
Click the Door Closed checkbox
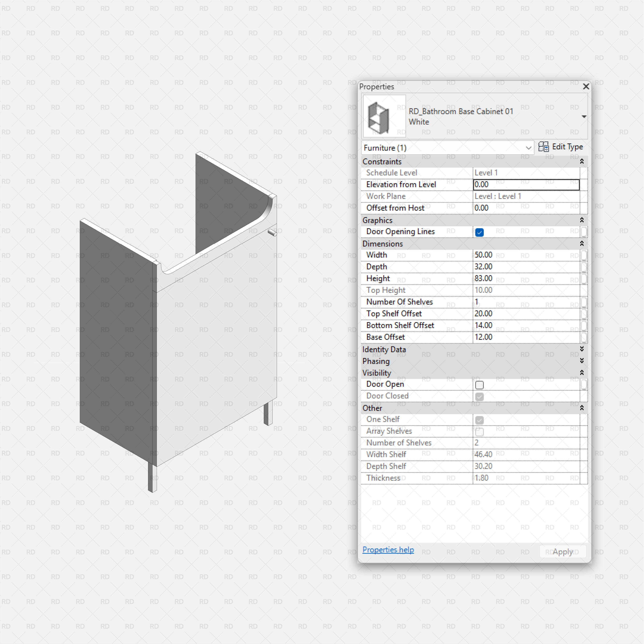tap(479, 397)
